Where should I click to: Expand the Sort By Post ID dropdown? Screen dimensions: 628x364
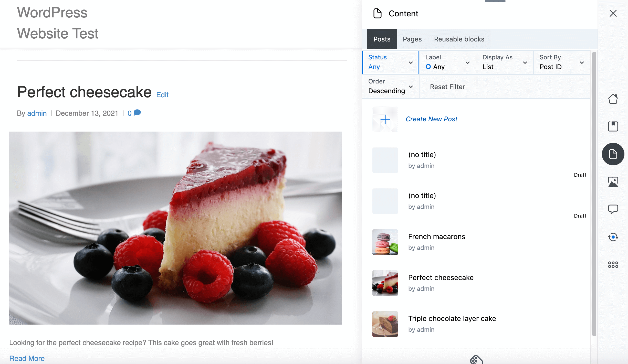click(562, 62)
